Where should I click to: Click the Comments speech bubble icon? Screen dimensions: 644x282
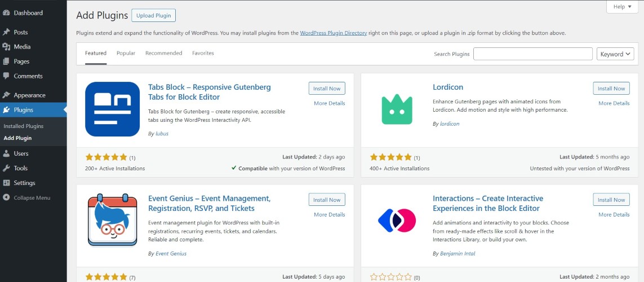[x=6, y=76]
